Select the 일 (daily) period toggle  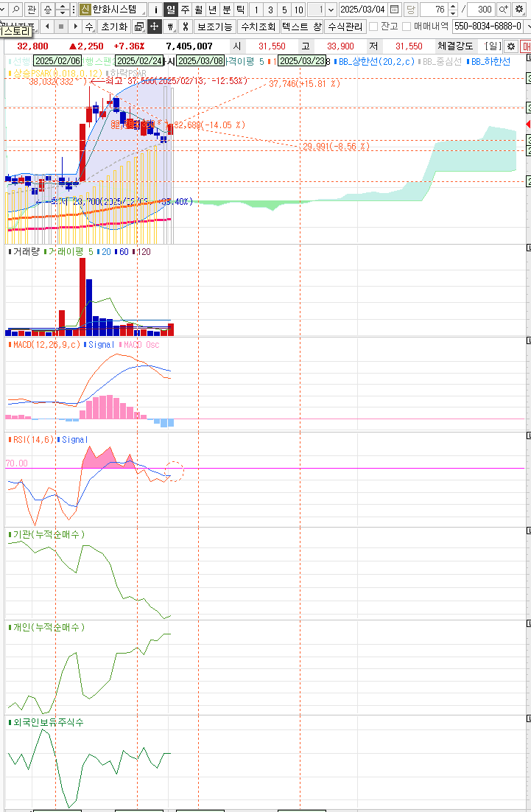[170, 10]
